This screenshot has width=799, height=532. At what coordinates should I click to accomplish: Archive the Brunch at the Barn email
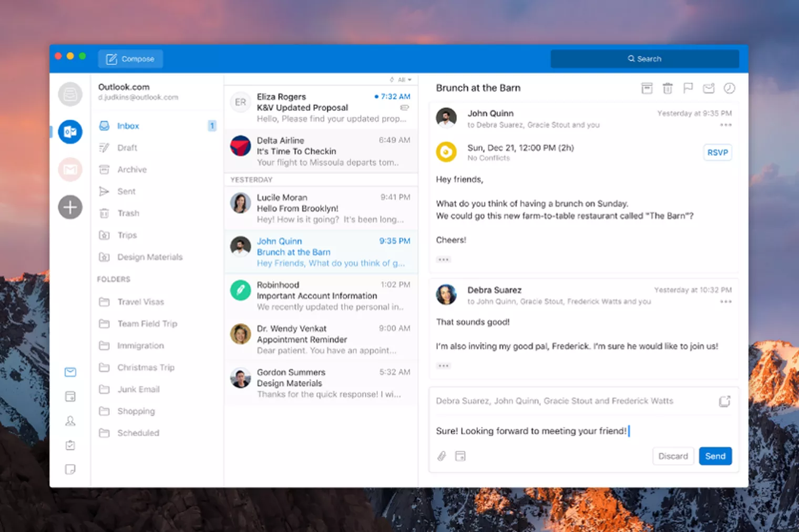pos(647,88)
